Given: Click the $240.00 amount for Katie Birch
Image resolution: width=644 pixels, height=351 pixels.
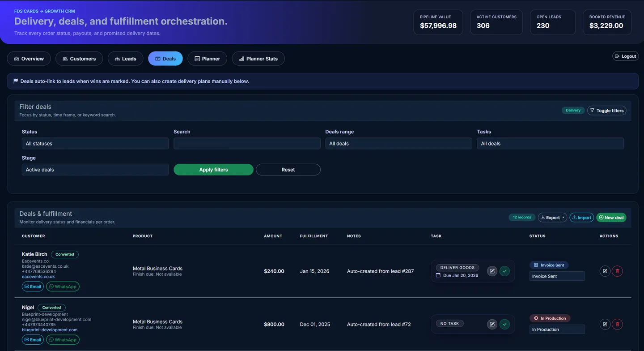Looking at the screenshot, I should point(274,271).
